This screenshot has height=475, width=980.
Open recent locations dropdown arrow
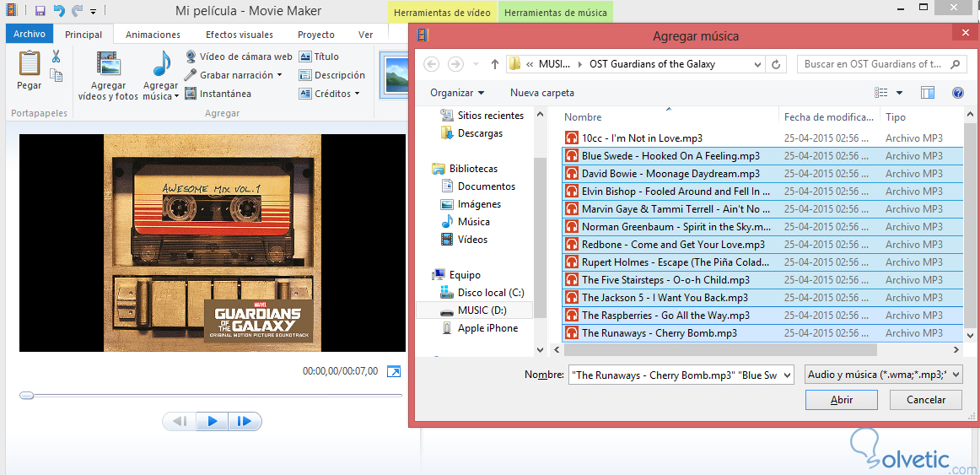[476, 64]
